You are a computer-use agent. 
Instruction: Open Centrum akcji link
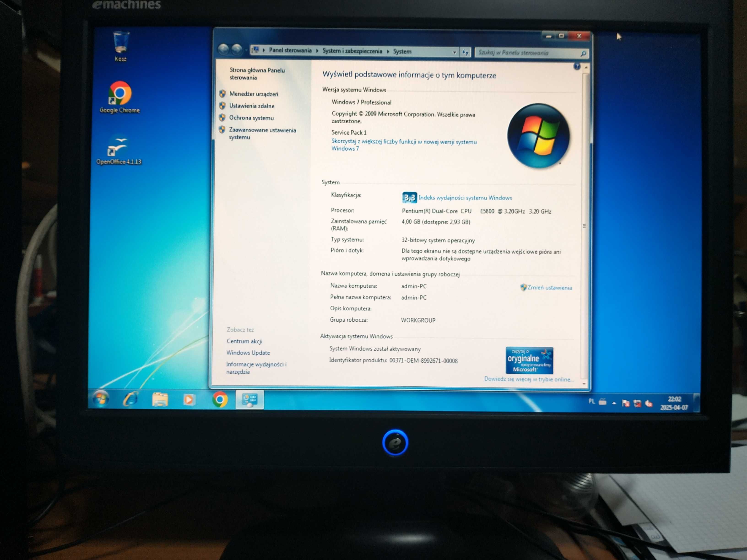(x=244, y=341)
